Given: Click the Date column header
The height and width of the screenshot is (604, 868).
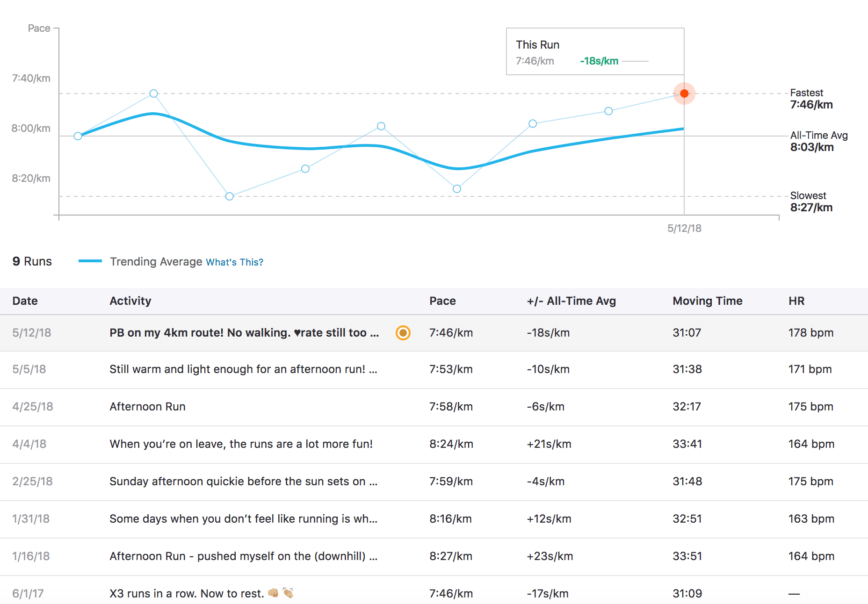Looking at the screenshot, I should point(25,301).
